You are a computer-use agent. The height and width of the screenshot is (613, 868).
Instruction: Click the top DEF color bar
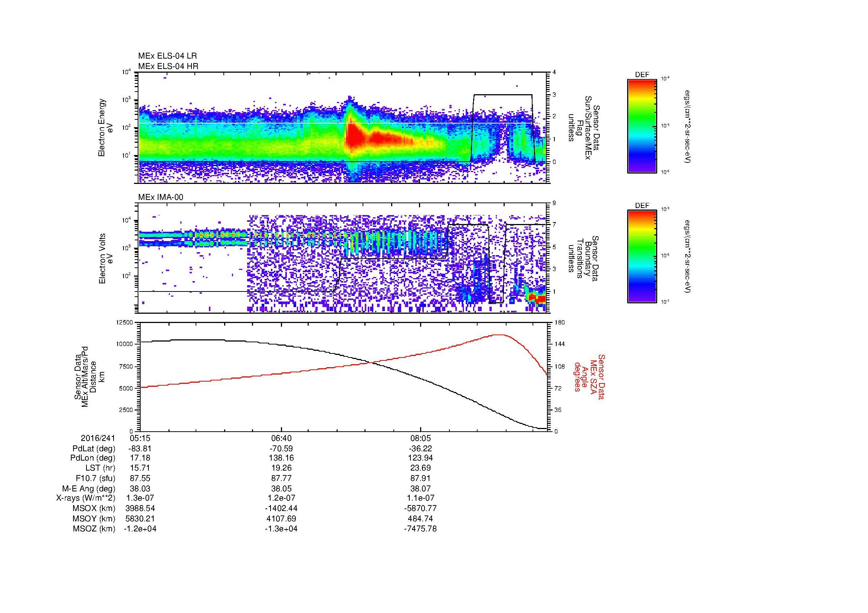(x=642, y=126)
